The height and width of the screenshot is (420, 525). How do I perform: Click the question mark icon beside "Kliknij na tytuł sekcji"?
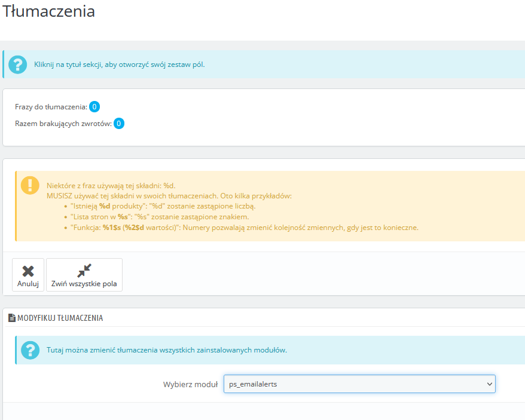tap(19, 64)
